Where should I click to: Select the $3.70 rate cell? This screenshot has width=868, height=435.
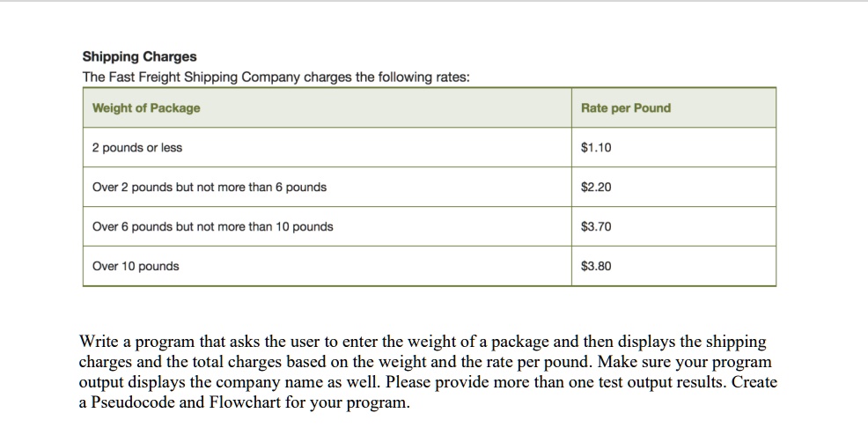point(673,226)
